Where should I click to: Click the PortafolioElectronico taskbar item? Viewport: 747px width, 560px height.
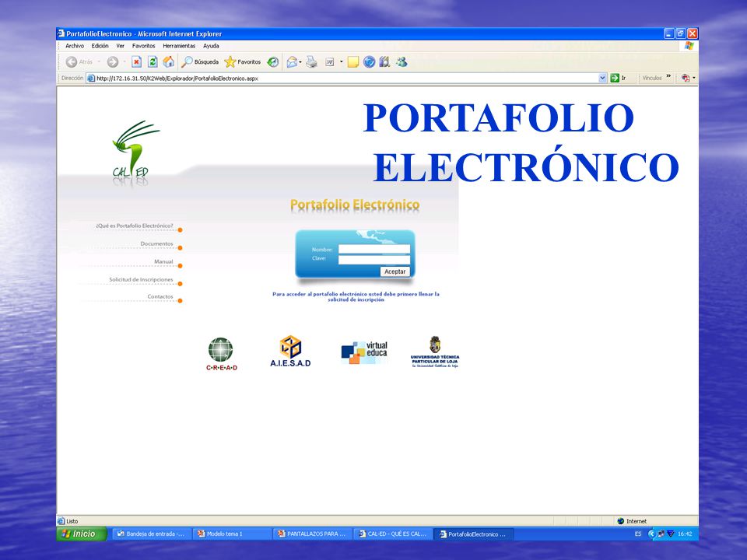tap(474, 534)
